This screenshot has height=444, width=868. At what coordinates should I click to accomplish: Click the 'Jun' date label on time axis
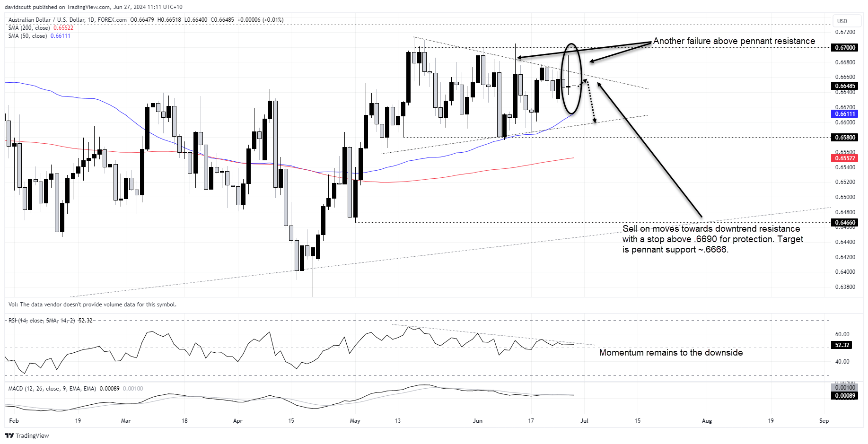click(478, 421)
